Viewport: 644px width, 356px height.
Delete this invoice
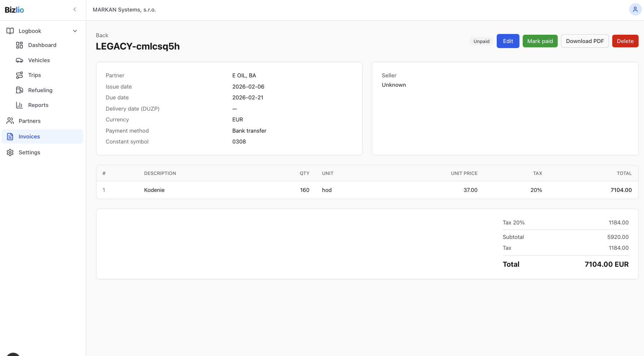pos(625,41)
